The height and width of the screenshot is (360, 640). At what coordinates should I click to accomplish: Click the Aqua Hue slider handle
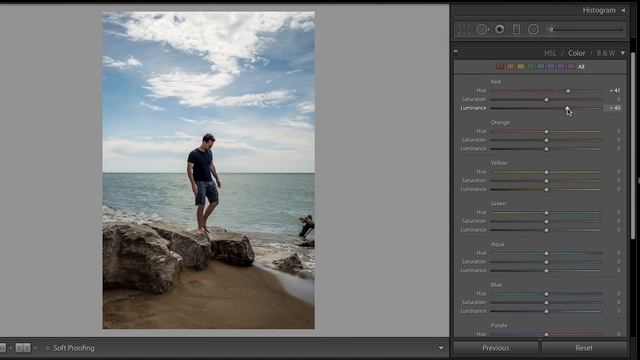[x=547, y=253]
